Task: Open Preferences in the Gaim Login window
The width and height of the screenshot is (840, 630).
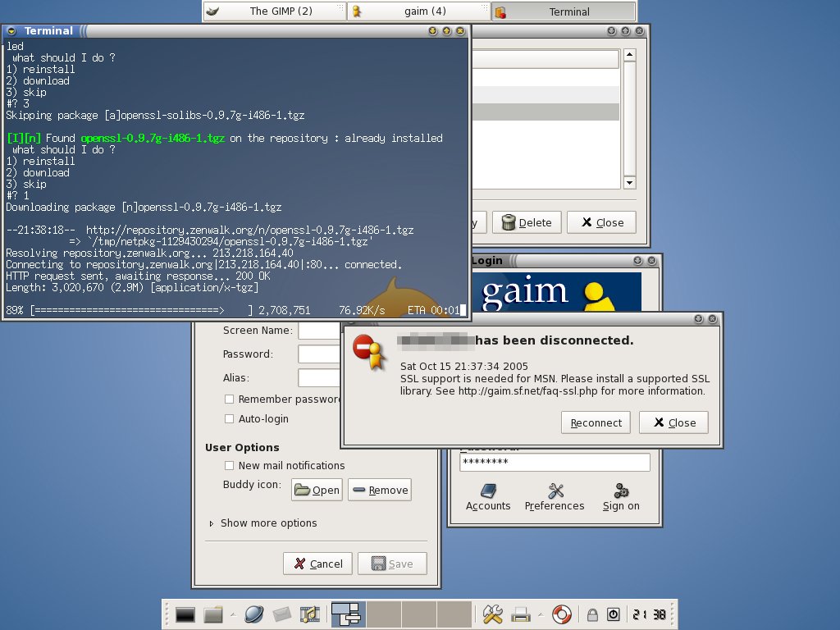Action: (555, 497)
